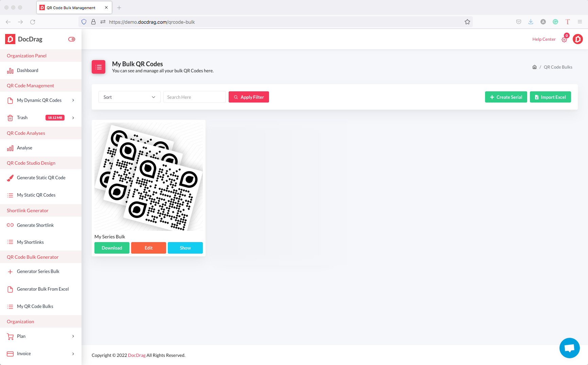Click the My Dynamic QR Codes file icon

tap(10, 101)
